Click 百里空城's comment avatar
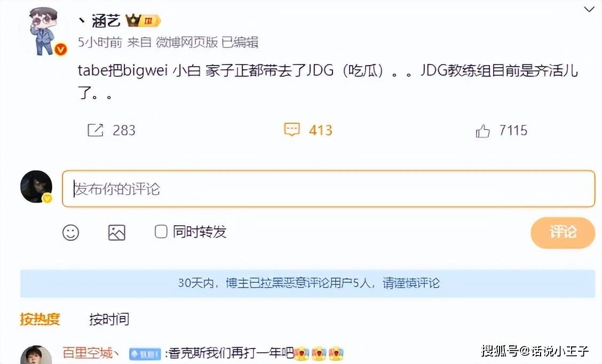Image resolution: width=602 pixels, height=364 pixels. (x=36, y=355)
